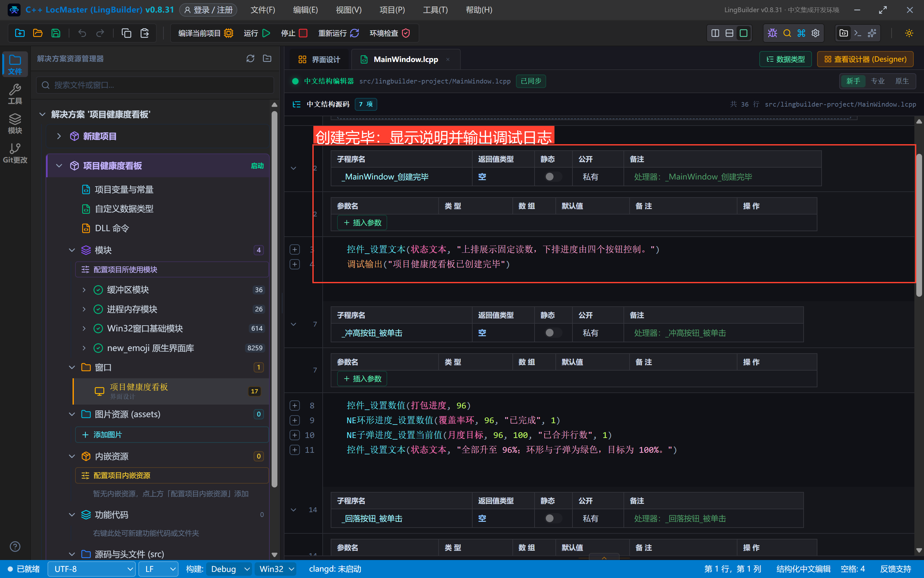Collapse the 窗口 folder

pos(72,367)
